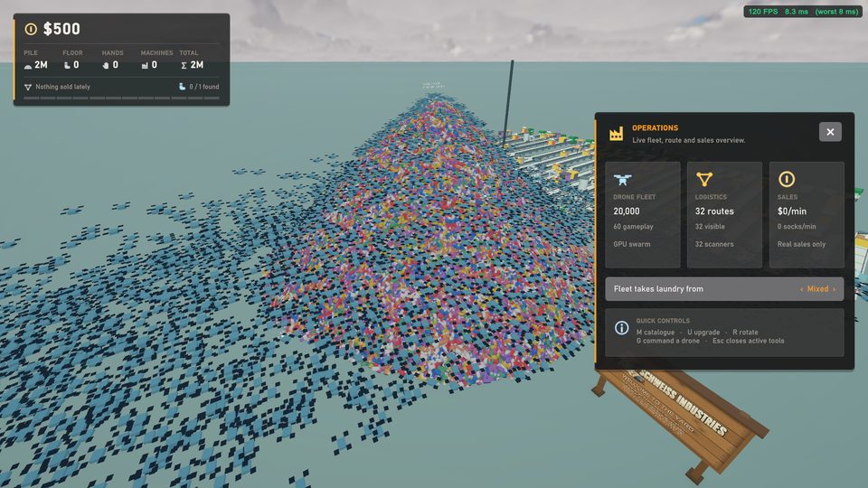Screen dimensions: 868x488
Task: Click the 0 socks/min text
Action: (x=797, y=226)
